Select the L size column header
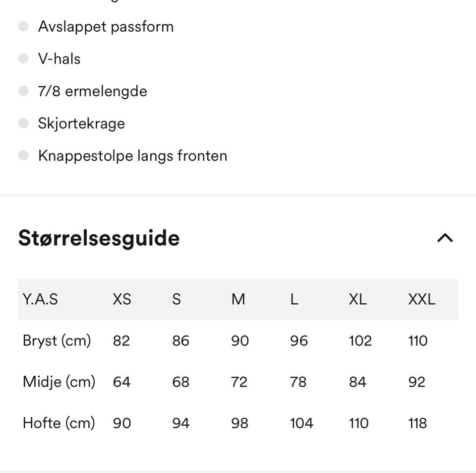Screen dimensions: 476x473 tap(294, 299)
